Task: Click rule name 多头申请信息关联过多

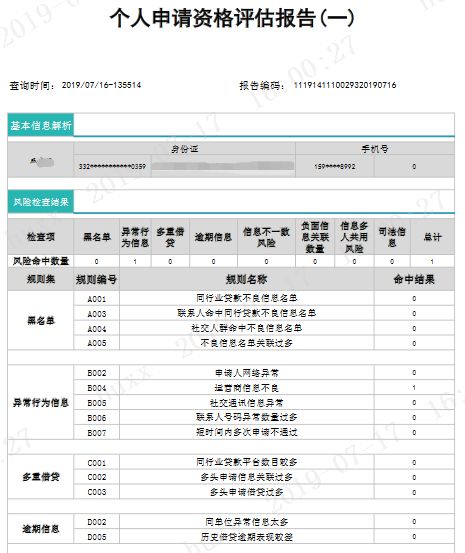Action: 246,477
